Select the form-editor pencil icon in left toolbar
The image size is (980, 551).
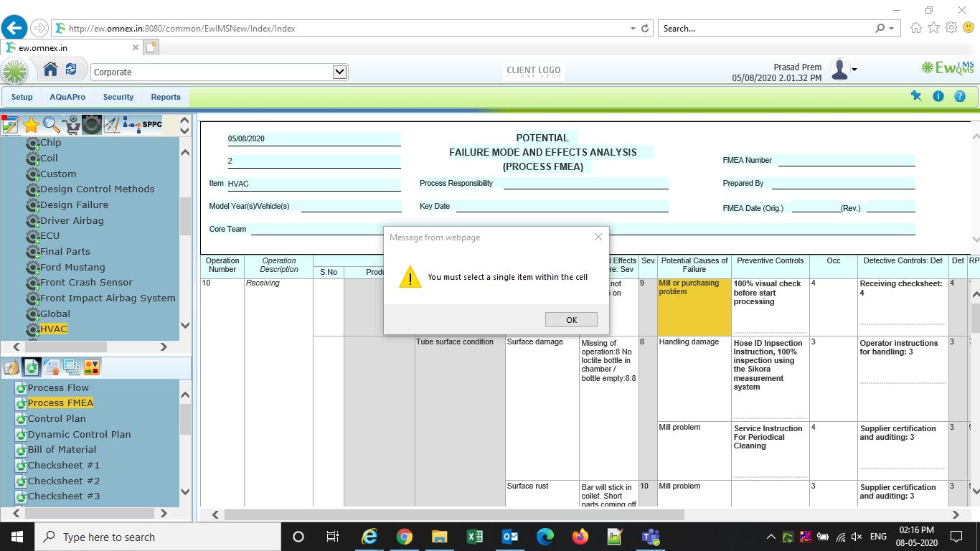pos(10,125)
